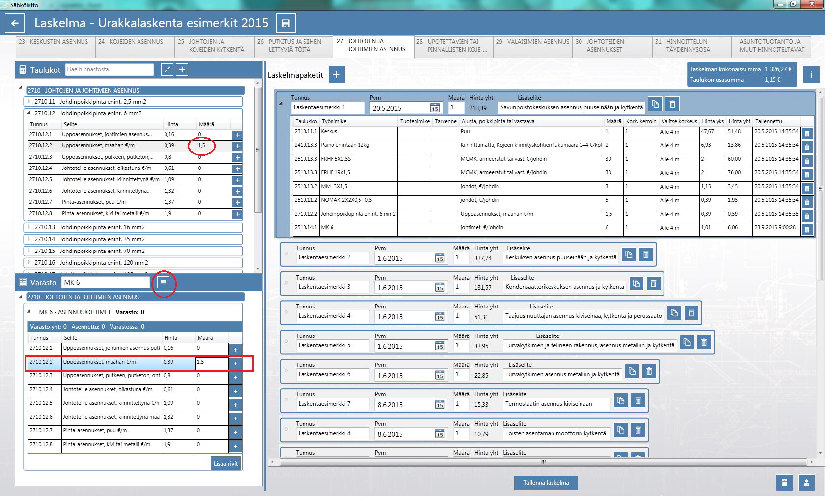Add row 2710.12.1 from the Taulukot list

click(x=237, y=135)
